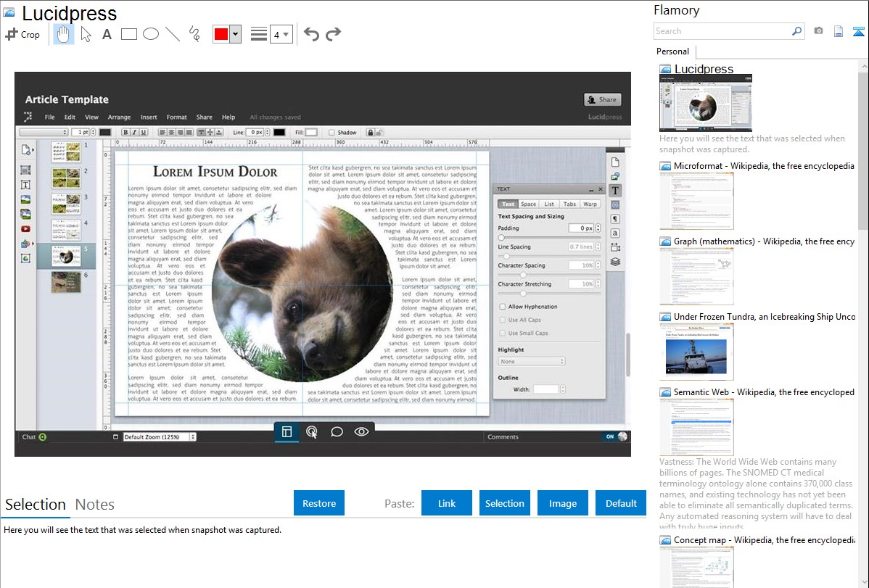Toggle the Comments ON switch
Viewport: 869px width, 588px height.
pos(616,436)
